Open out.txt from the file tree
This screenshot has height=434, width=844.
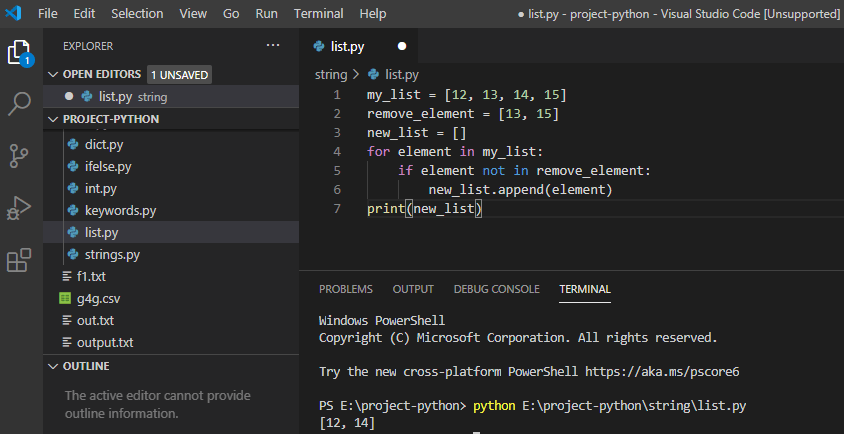pos(95,320)
